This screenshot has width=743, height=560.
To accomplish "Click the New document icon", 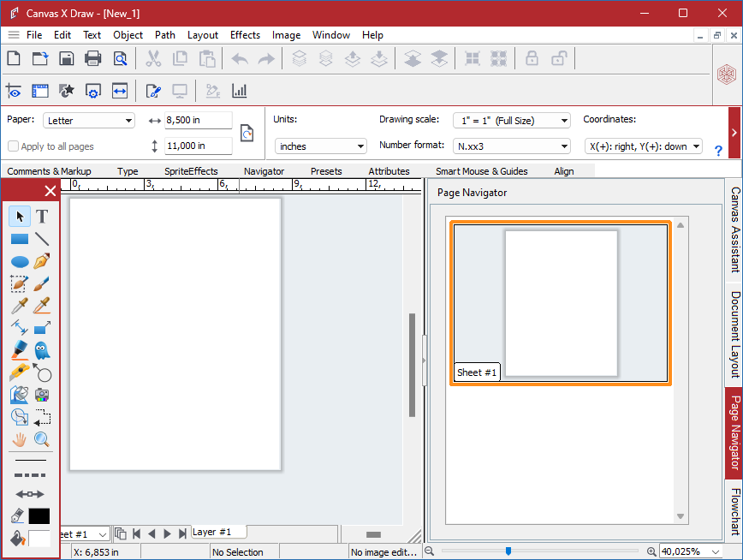I will click(14, 59).
